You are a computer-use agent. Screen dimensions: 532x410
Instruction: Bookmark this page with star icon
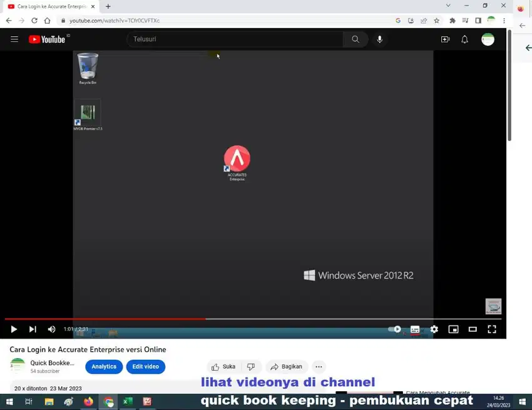[x=437, y=21]
